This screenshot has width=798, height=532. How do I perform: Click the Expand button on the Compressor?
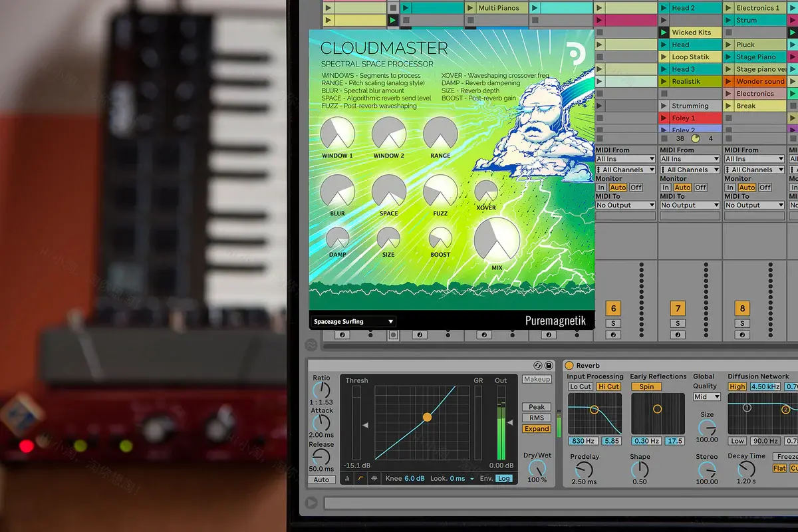(x=536, y=429)
